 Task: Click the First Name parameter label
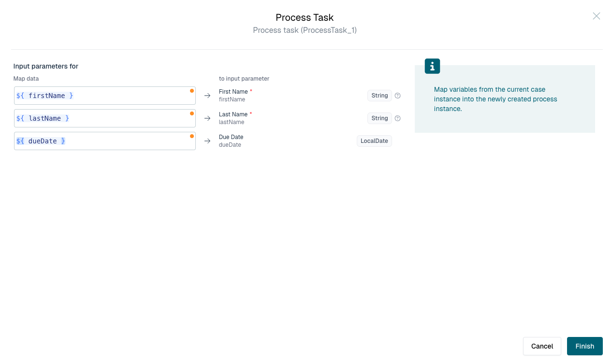[233, 92]
